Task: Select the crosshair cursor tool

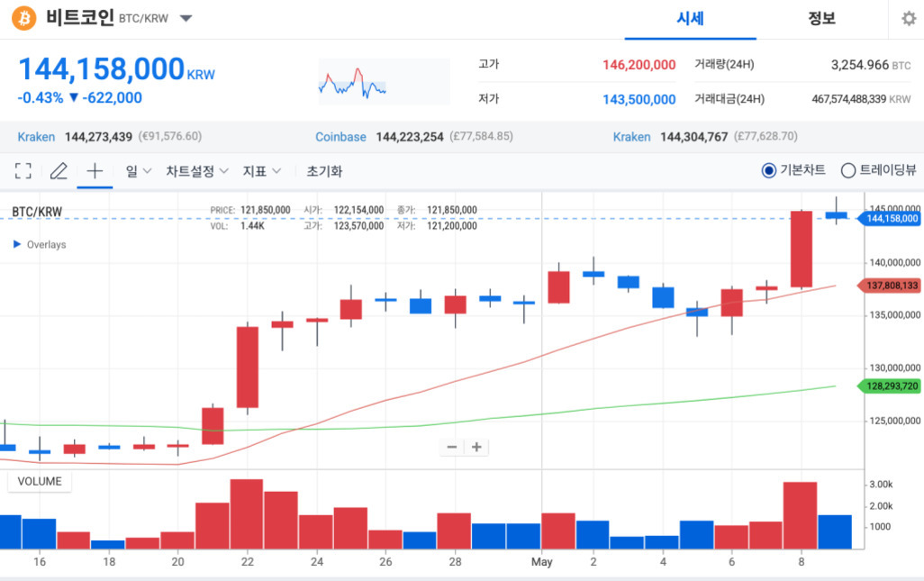Action: coord(95,171)
